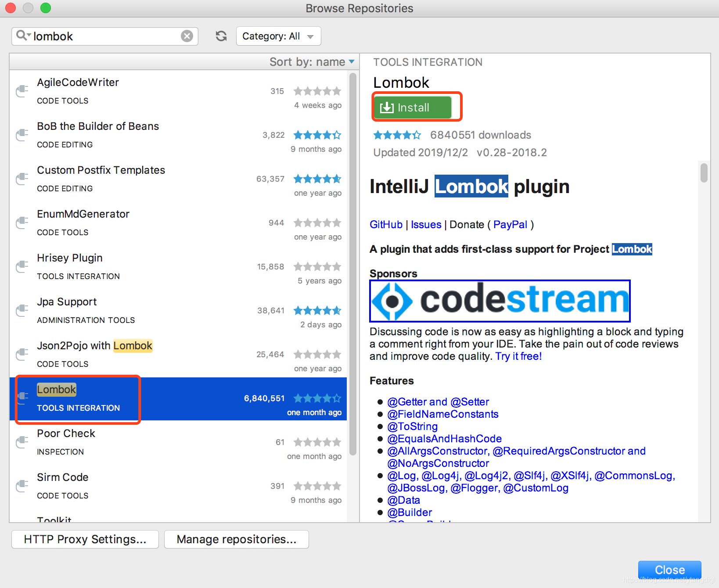Clear the lombok search text with the X icon
Screen dimensions: 719x588
point(187,36)
